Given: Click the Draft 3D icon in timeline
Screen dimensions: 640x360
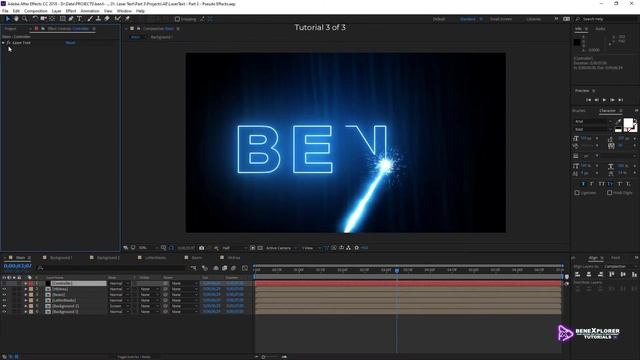Looking at the screenshot, I should 204,268.
